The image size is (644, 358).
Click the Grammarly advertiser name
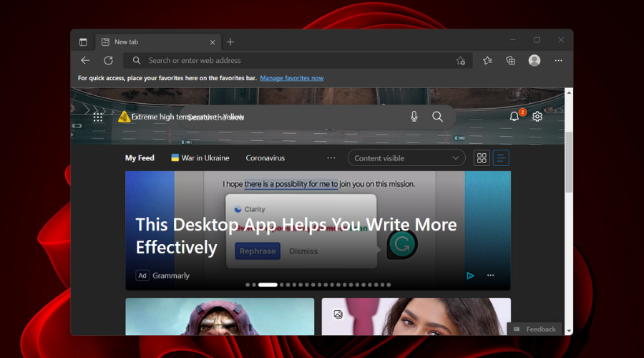(171, 276)
